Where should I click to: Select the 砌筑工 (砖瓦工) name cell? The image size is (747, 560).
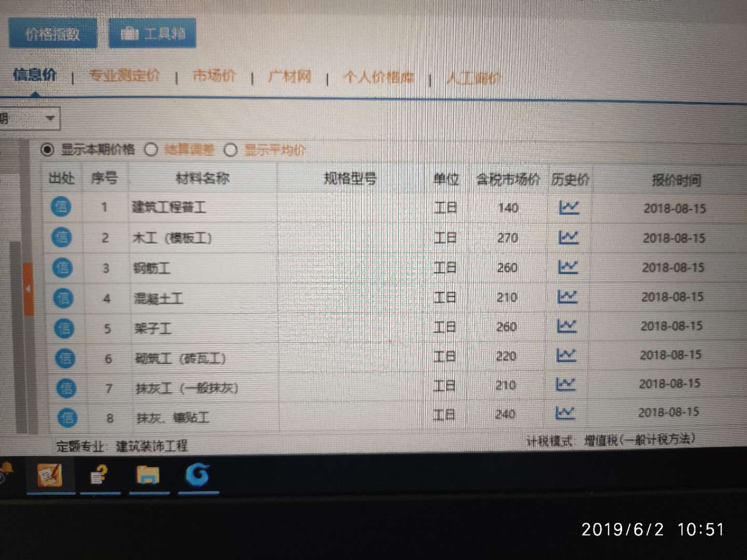pyautogui.click(x=181, y=358)
